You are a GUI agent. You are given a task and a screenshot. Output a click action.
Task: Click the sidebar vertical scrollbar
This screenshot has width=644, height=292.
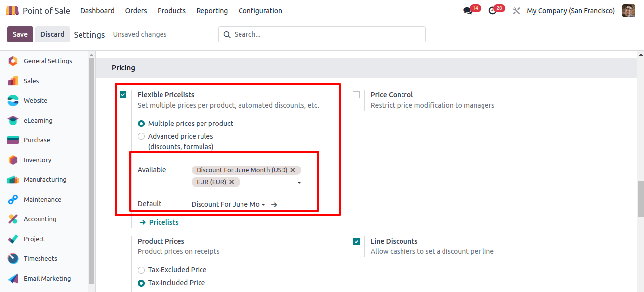[x=92, y=171]
